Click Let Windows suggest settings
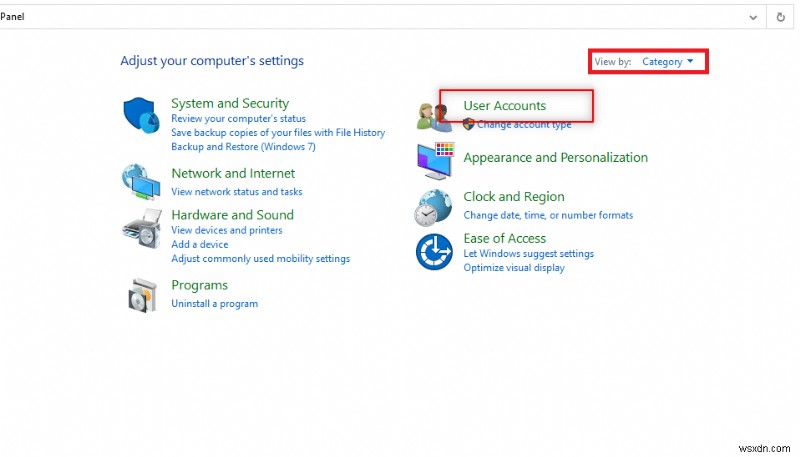Image resolution: width=800 pixels, height=457 pixels. pyautogui.click(x=529, y=253)
